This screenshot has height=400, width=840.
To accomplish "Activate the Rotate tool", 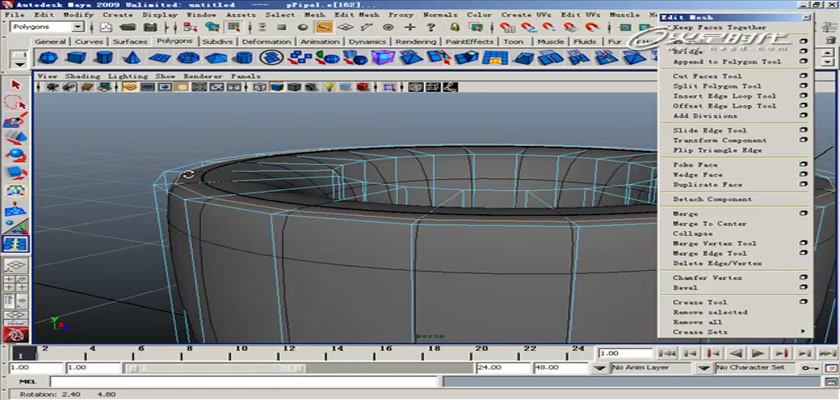I will coord(16,155).
